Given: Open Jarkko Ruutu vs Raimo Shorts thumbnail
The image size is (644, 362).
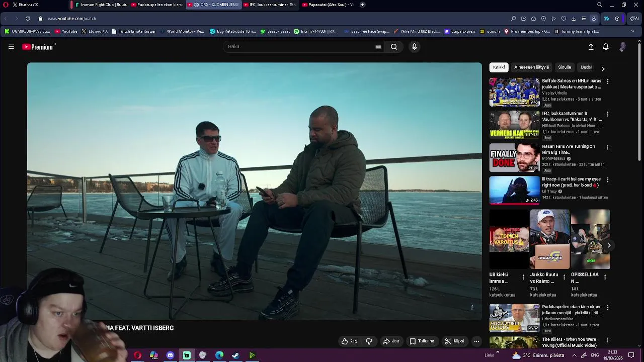Looking at the screenshot, I should click(x=550, y=239).
